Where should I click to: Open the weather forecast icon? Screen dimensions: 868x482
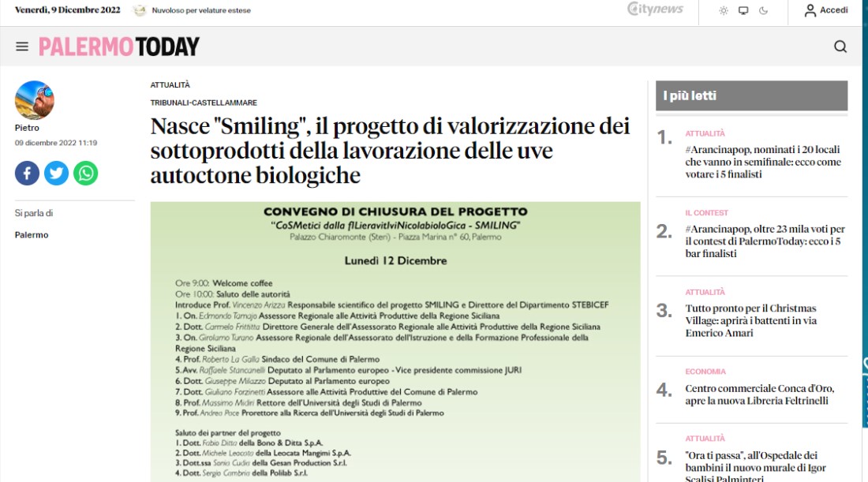coord(140,10)
